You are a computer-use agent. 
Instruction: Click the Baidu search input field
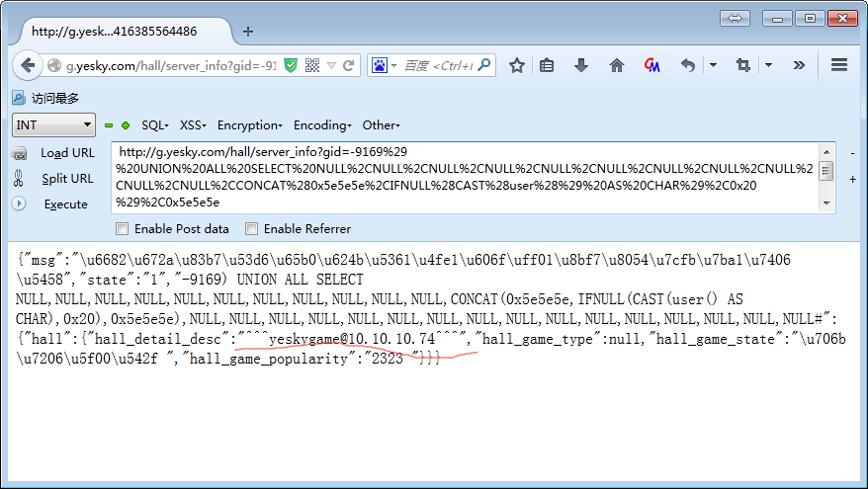pos(438,66)
